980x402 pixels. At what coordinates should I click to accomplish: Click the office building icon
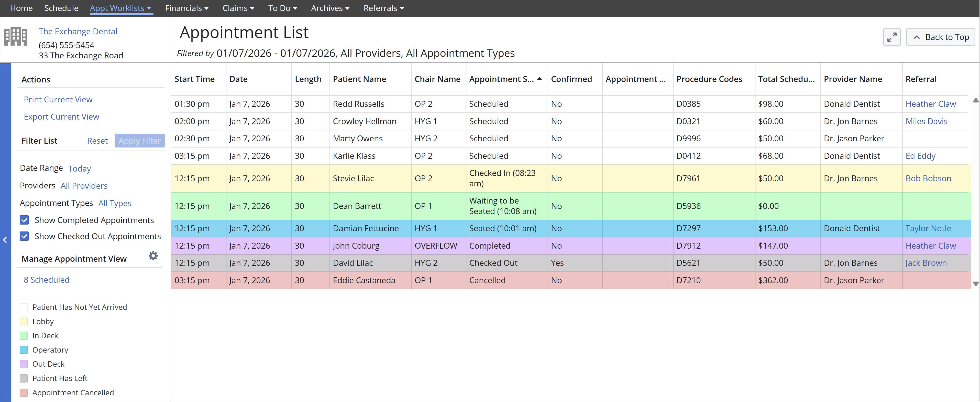(x=16, y=37)
